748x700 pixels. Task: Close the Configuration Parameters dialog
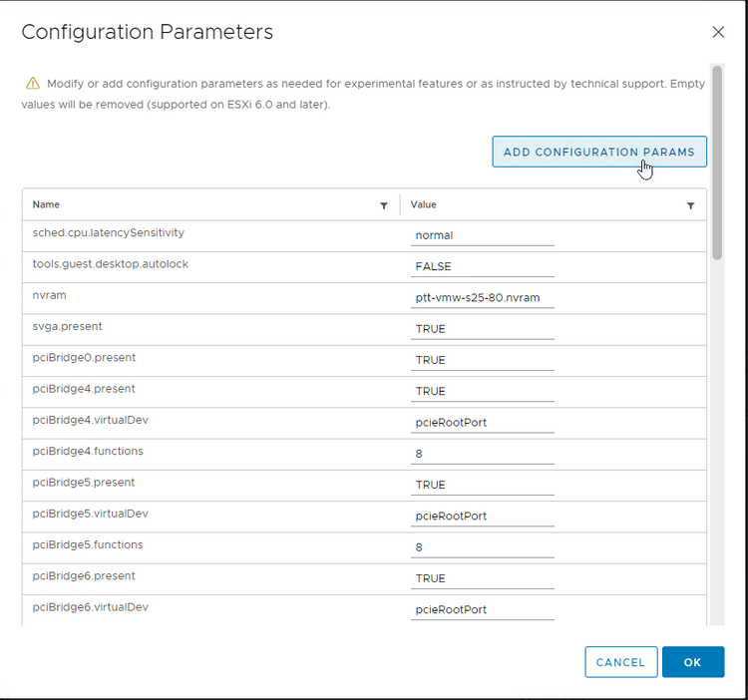point(718,32)
